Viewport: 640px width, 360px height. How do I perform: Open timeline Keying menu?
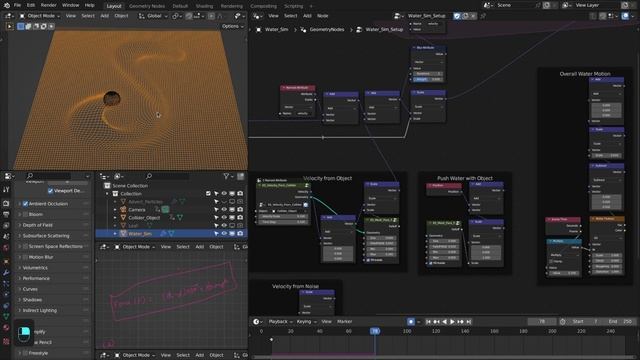coord(306,322)
